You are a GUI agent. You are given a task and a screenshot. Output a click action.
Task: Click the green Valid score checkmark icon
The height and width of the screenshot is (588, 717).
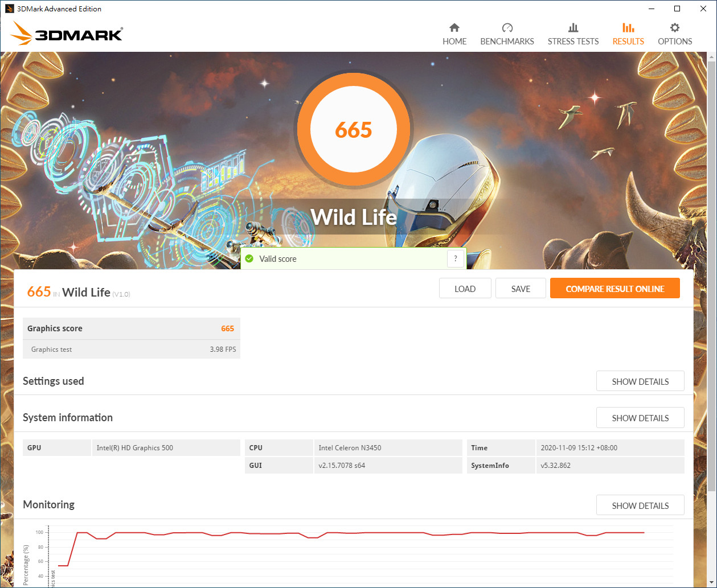pos(249,259)
